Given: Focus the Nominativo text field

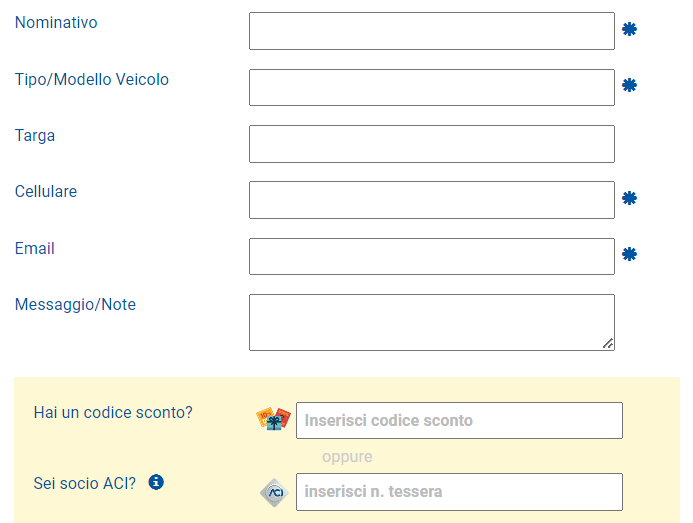Looking at the screenshot, I should (x=431, y=31).
